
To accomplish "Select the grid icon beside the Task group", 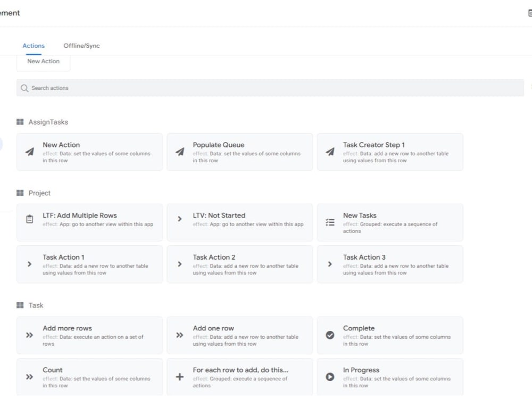I will 20,305.
